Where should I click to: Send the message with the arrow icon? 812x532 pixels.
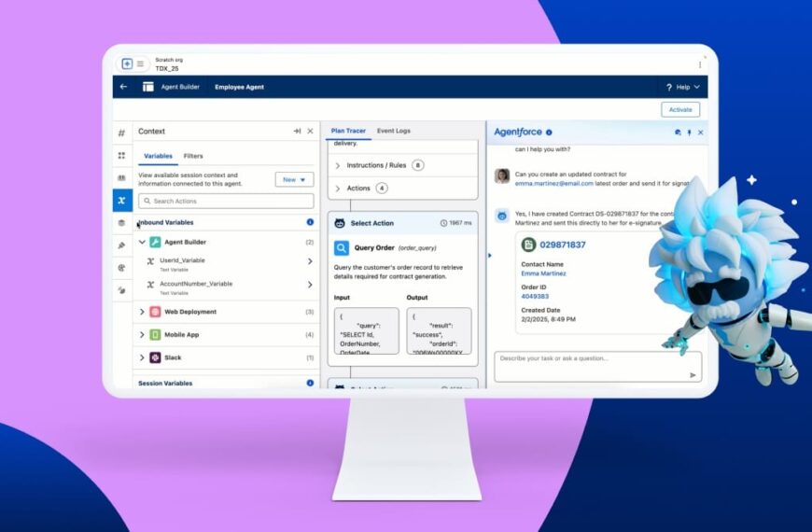click(693, 375)
